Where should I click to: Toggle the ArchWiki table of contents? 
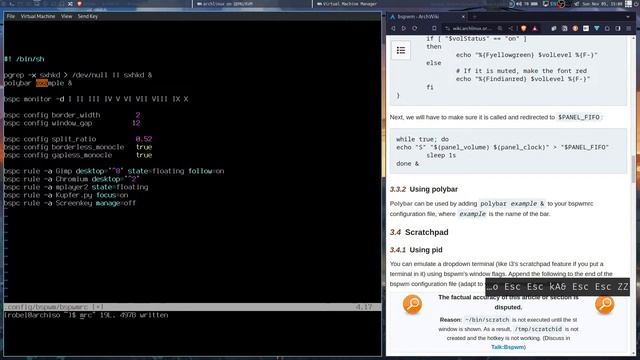point(401,51)
